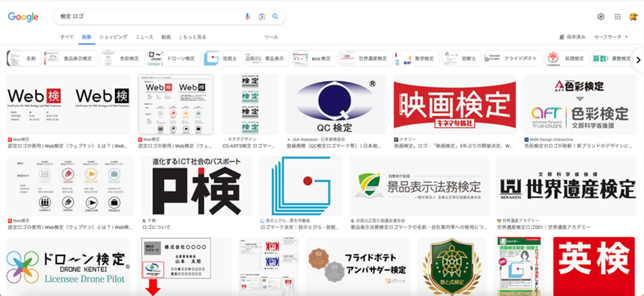This screenshot has height=296, width=644.
Task: Select the ドローン検定 filter chip
Action: pyautogui.click(x=174, y=58)
